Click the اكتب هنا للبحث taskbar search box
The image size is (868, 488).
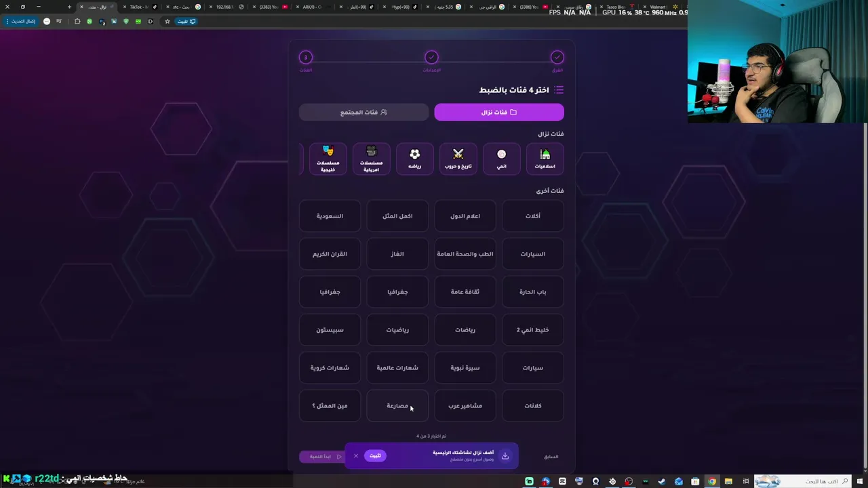tap(804, 481)
